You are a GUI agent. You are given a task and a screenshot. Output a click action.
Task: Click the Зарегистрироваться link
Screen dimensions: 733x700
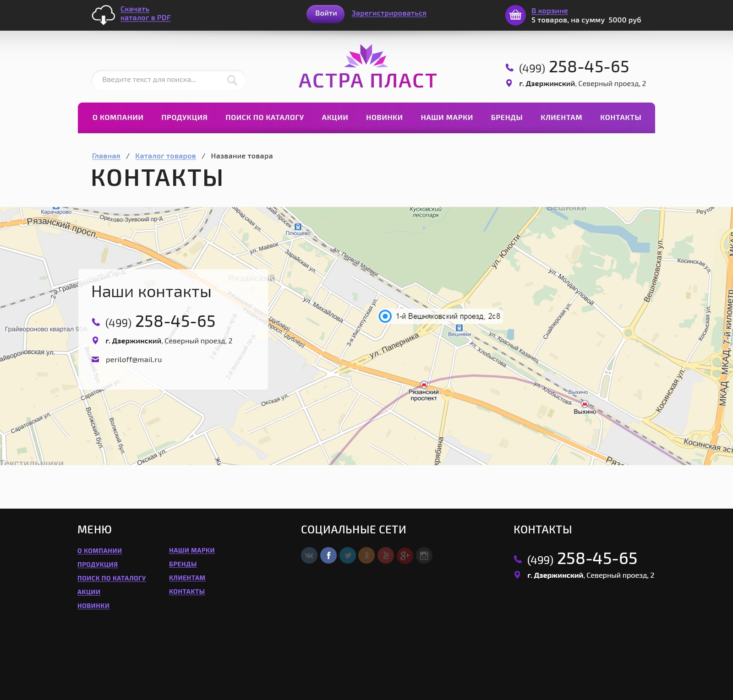click(x=389, y=13)
